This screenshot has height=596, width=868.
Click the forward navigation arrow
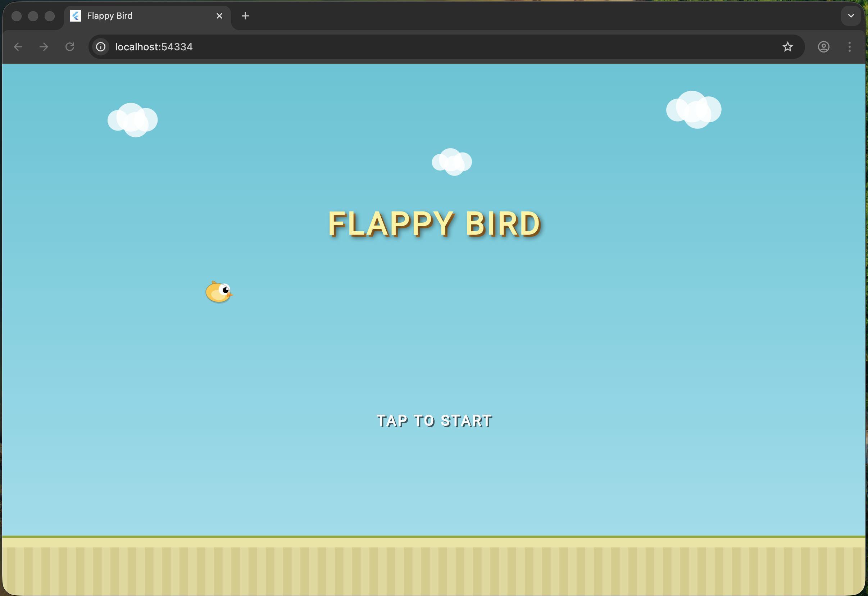tap(44, 47)
